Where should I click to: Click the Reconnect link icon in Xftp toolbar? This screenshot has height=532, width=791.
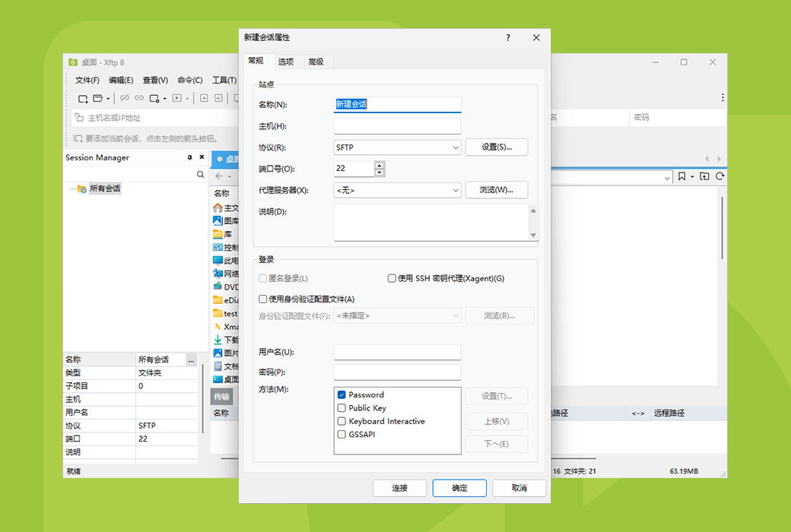(138, 98)
